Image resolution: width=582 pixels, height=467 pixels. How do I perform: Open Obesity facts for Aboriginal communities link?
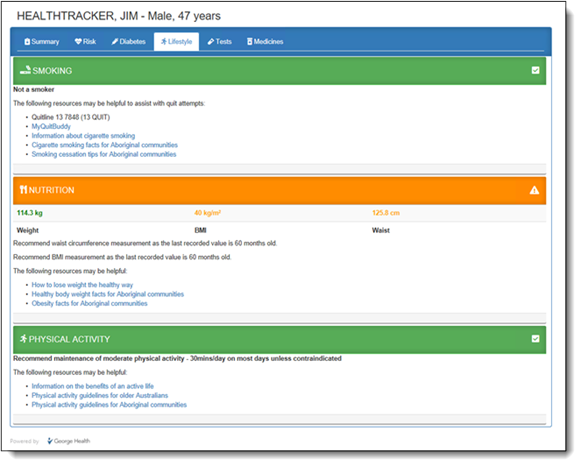click(x=89, y=303)
